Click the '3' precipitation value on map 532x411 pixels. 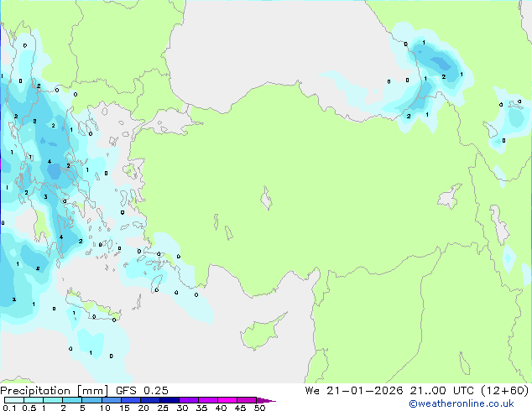(45, 196)
